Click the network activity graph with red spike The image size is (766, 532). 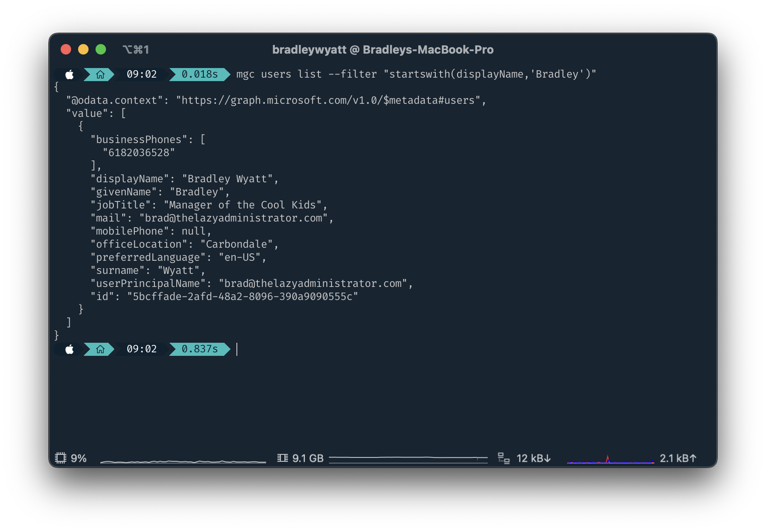click(x=611, y=458)
